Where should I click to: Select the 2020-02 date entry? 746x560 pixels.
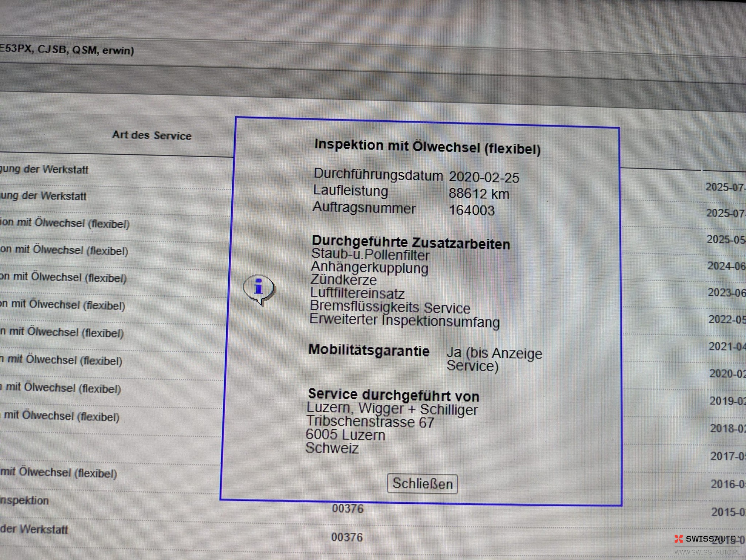727,373
